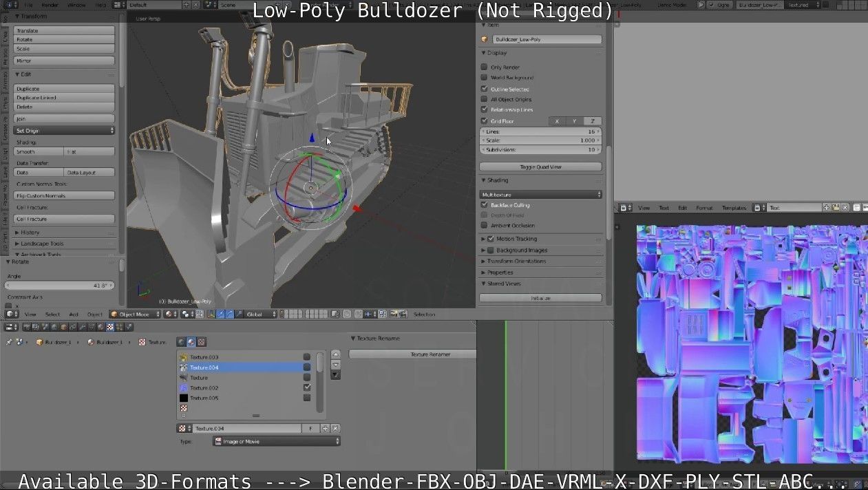Click Duplicate Linked button
The height and width of the screenshot is (490, 868).
point(65,98)
